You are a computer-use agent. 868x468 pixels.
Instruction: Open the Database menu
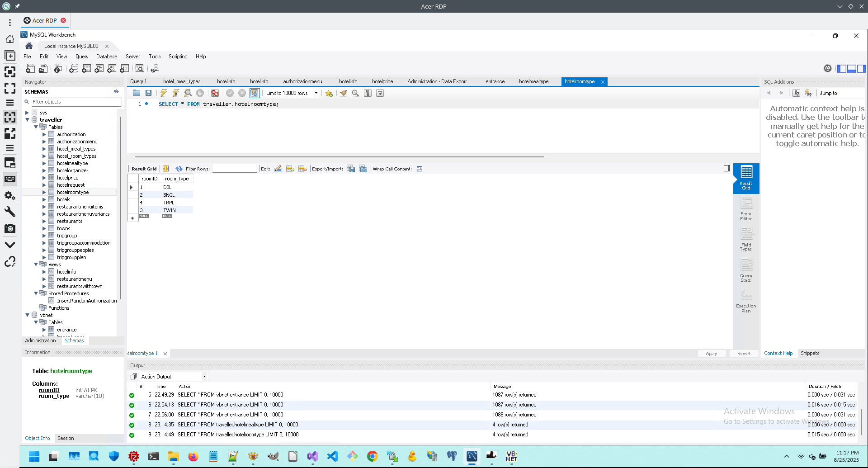[107, 57]
